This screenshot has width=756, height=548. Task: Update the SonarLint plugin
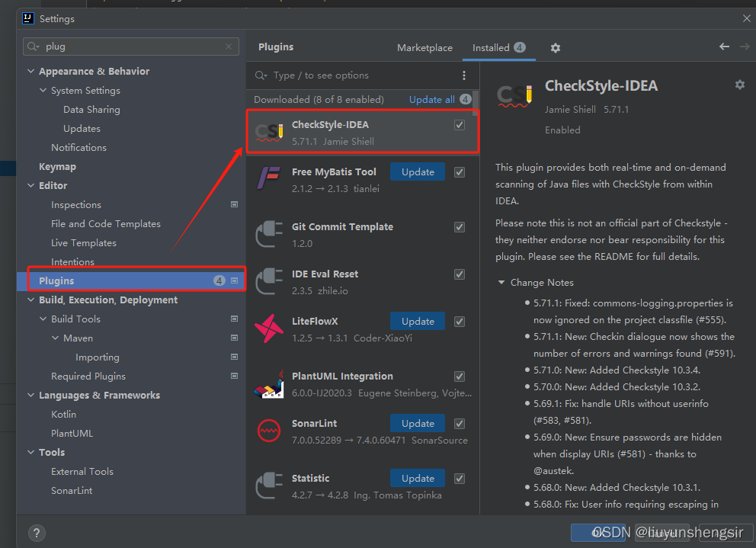coord(418,423)
